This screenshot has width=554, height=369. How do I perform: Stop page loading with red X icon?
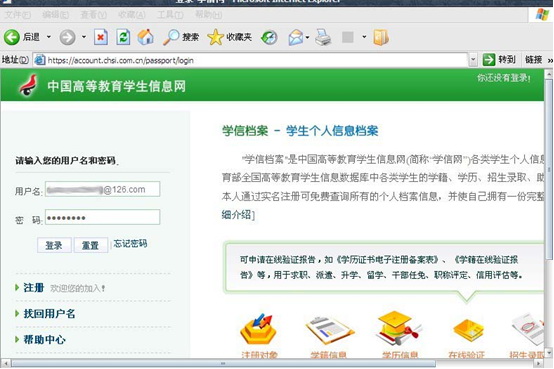[x=101, y=37]
